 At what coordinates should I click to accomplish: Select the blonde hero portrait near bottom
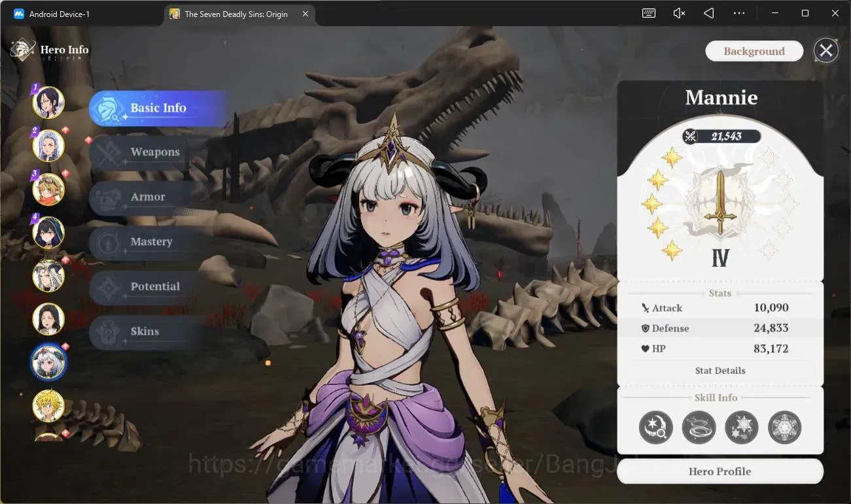48,405
